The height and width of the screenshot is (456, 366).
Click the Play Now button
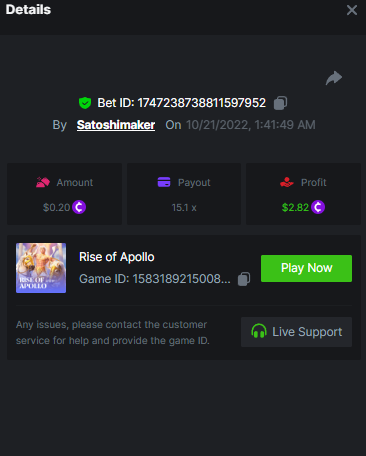(306, 268)
